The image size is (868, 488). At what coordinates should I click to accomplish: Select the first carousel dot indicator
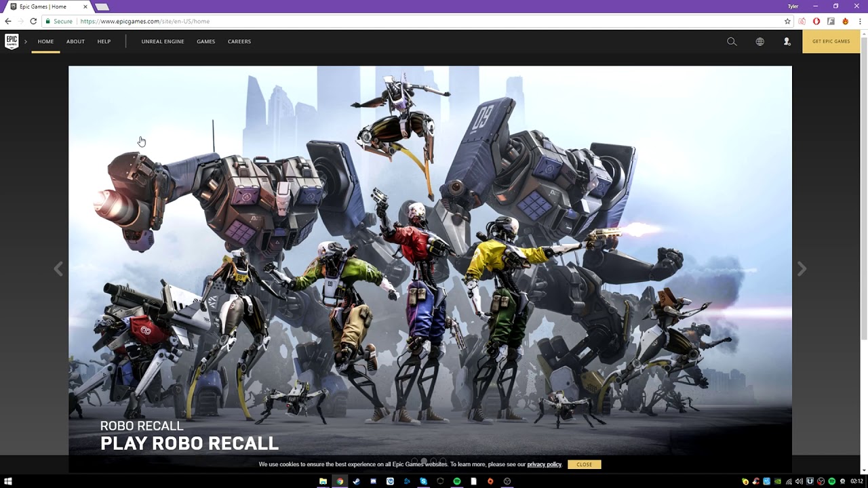point(415,461)
